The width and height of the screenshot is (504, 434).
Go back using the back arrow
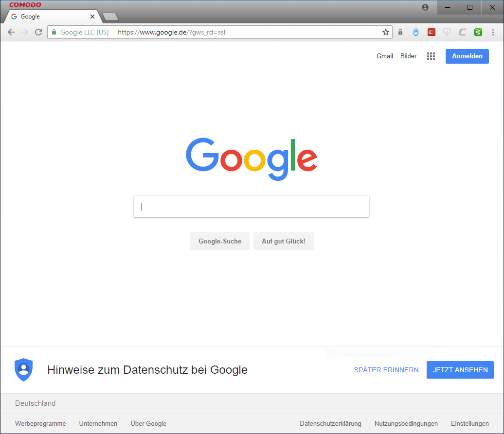11,33
